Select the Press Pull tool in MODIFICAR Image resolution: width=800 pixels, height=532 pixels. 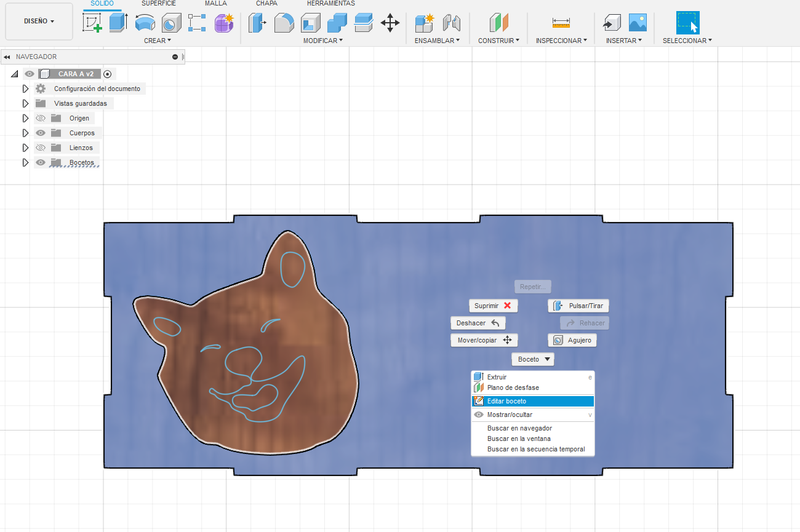(257, 23)
